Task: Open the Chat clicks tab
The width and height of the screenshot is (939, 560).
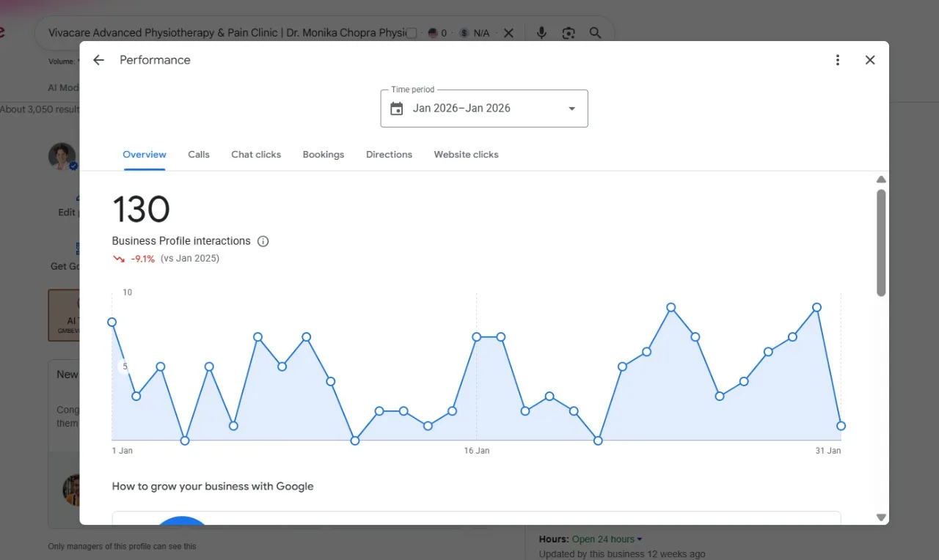Action: tap(256, 155)
